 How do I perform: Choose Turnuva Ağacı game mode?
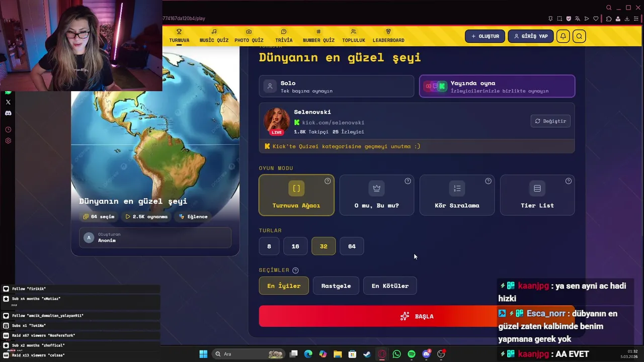296,195
